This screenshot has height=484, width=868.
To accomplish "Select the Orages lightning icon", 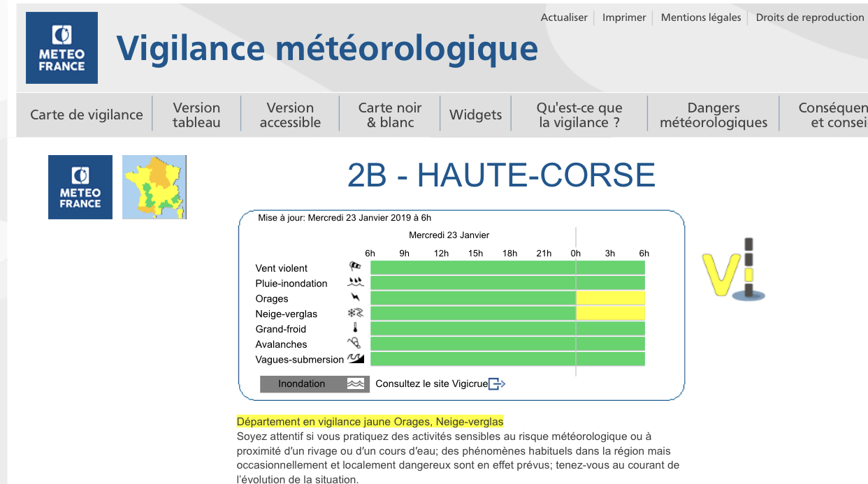I will [356, 298].
